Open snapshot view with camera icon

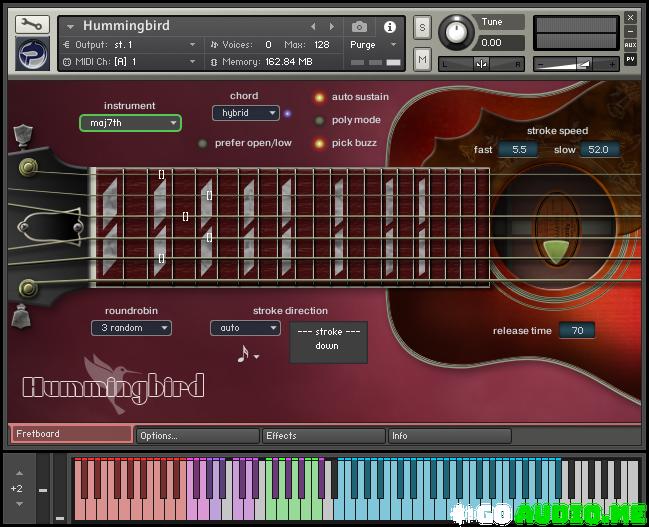click(359, 27)
